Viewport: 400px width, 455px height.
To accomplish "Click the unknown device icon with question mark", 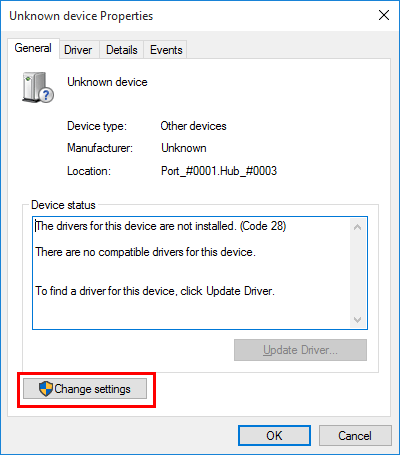I will [x=38, y=87].
